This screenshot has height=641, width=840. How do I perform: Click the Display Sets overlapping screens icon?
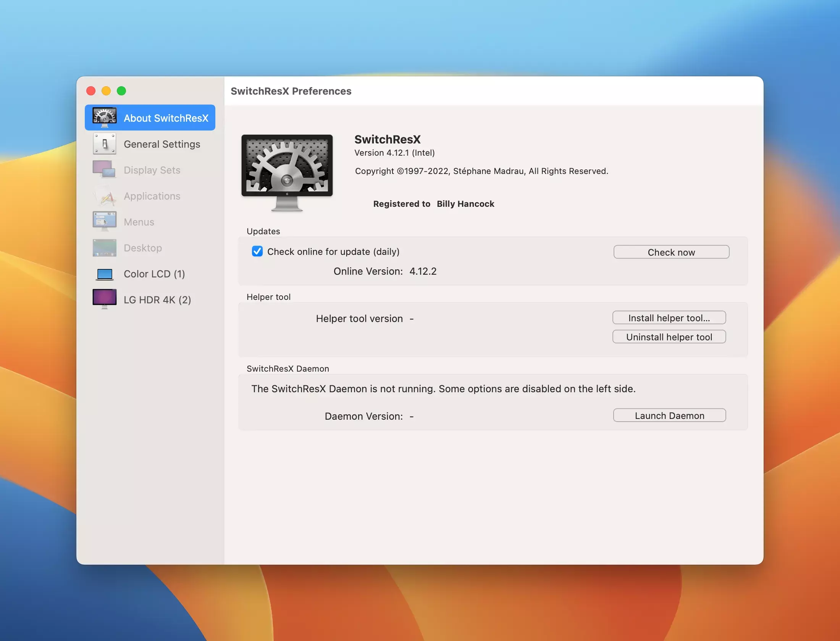pos(104,169)
